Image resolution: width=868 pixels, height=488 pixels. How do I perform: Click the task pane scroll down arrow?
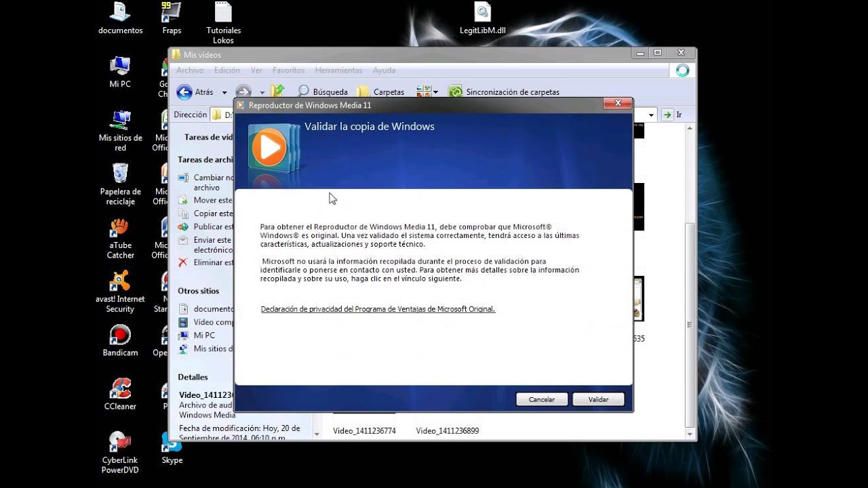(x=316, y=433)
